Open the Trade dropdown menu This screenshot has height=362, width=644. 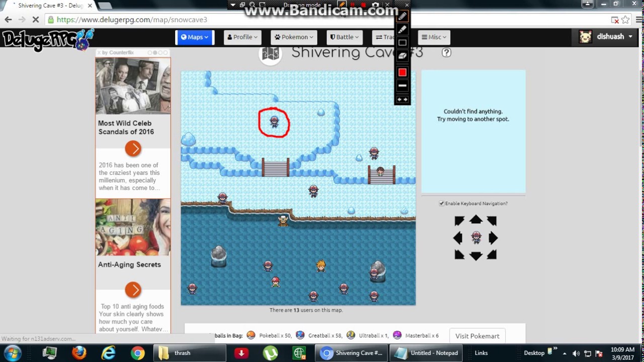(384, 37)
